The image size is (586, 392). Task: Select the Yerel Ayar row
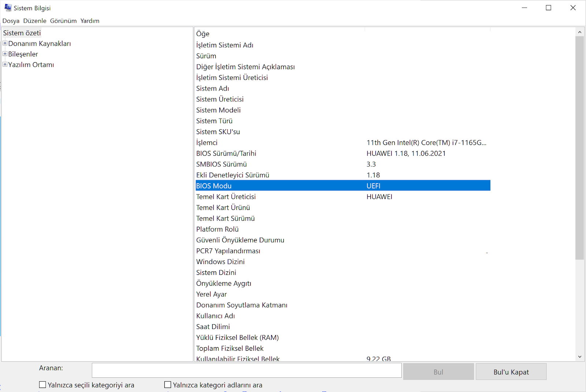point(343,294)
